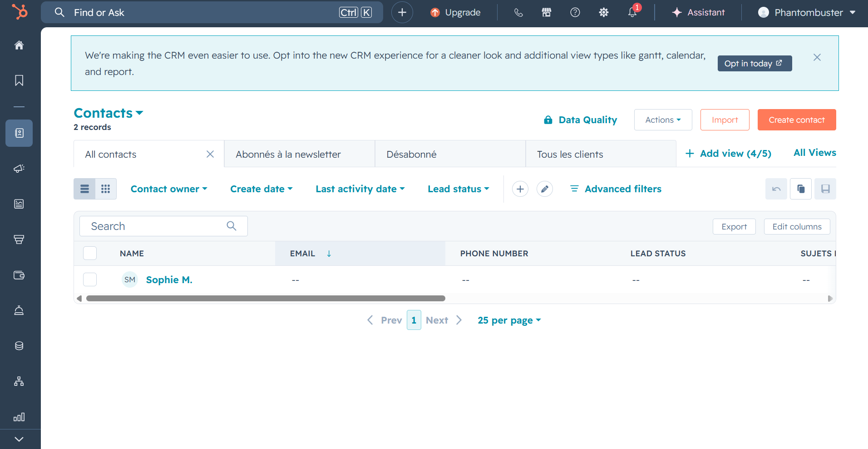Image resolution: width=868 pixels, height=449 pixels.
Task: Open the Actions dropdown
Action: coord(663,120)
